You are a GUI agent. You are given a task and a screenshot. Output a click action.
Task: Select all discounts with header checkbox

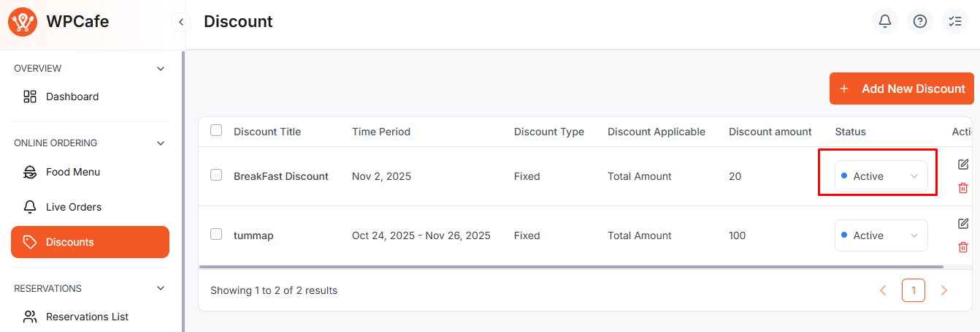[x=216, y=131]
